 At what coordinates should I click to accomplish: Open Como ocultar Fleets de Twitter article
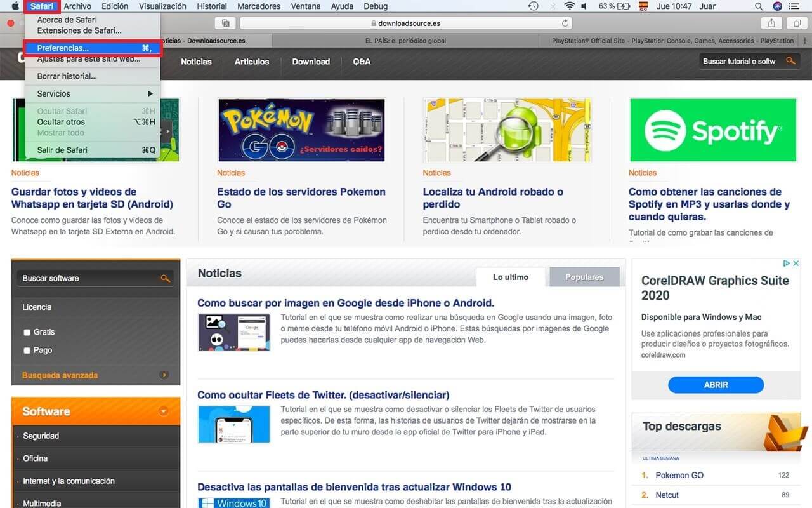pyautogui.click(x=324, y=395)
